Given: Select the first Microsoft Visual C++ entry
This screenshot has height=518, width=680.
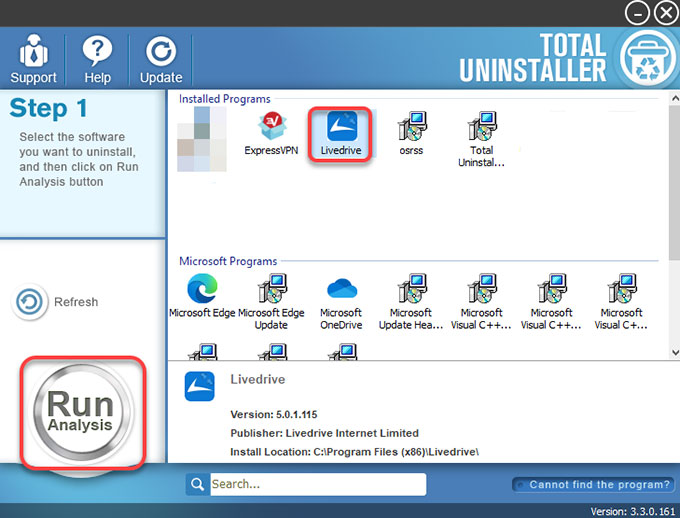Looking at the screenshot, I should point(481,302).
